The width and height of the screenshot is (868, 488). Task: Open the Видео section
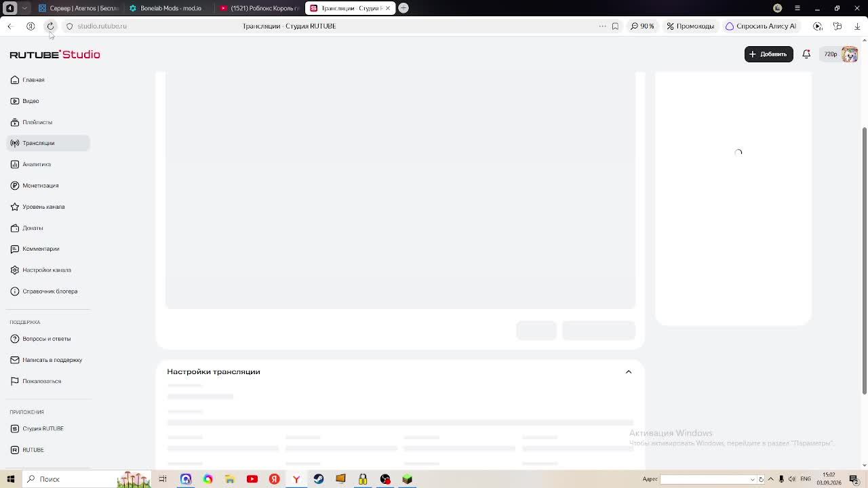[x=25, y=101]
